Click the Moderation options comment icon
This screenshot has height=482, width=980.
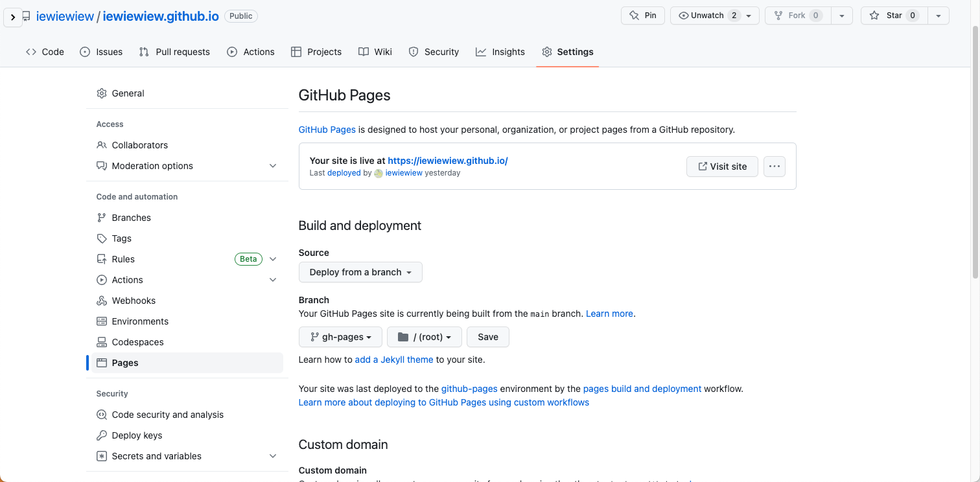coord(102,166)
